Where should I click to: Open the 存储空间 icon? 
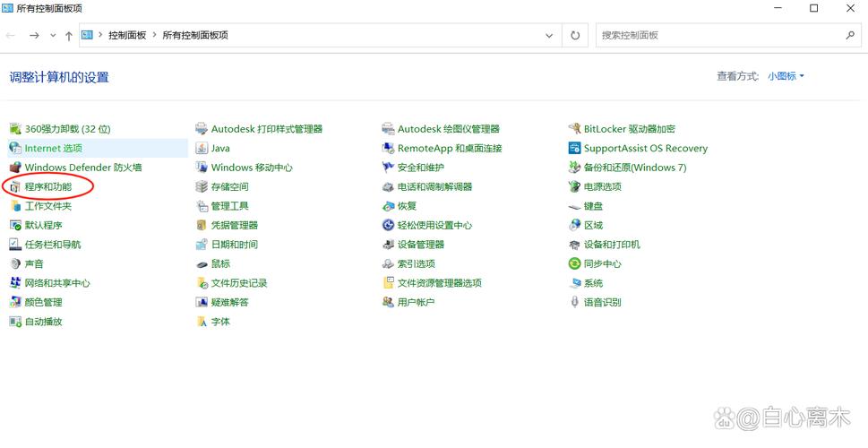point(202,186)
